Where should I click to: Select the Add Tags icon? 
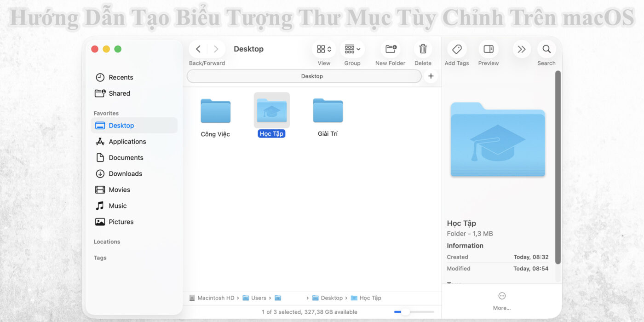click(457, 49)
